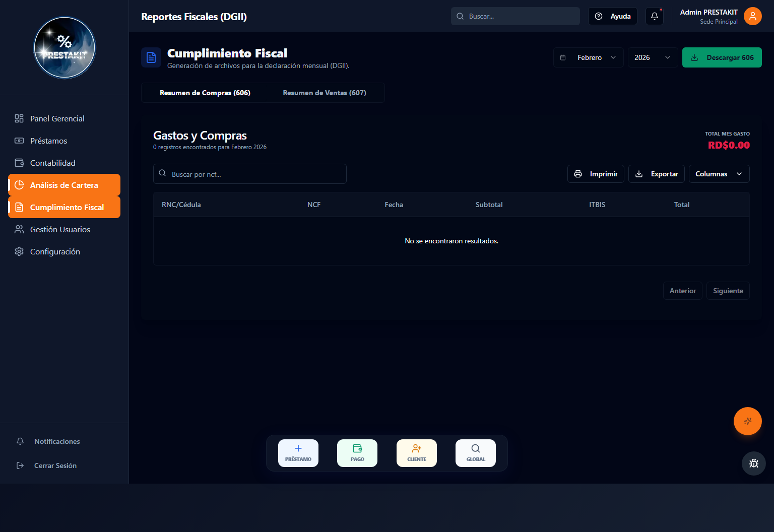Click the RNC/Cédula column header
The image size is (774, 532).
tap(181, 205)
